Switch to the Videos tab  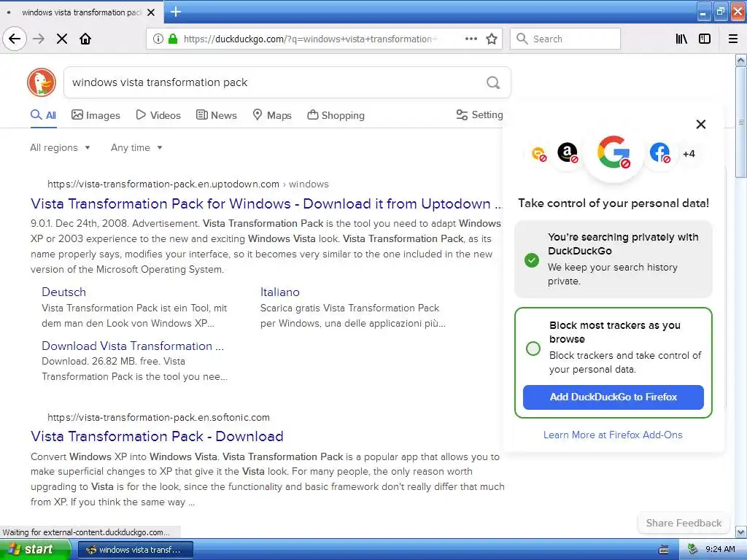(158, 115)
